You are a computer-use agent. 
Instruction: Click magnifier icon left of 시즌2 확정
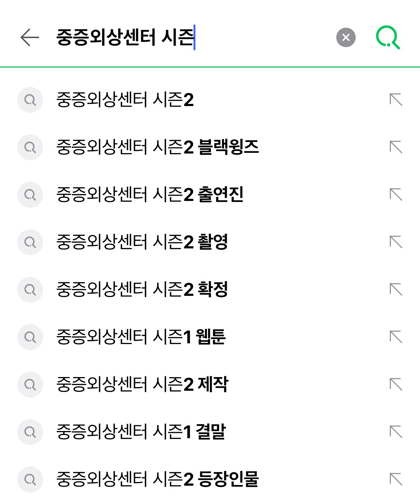coord(30,289)
